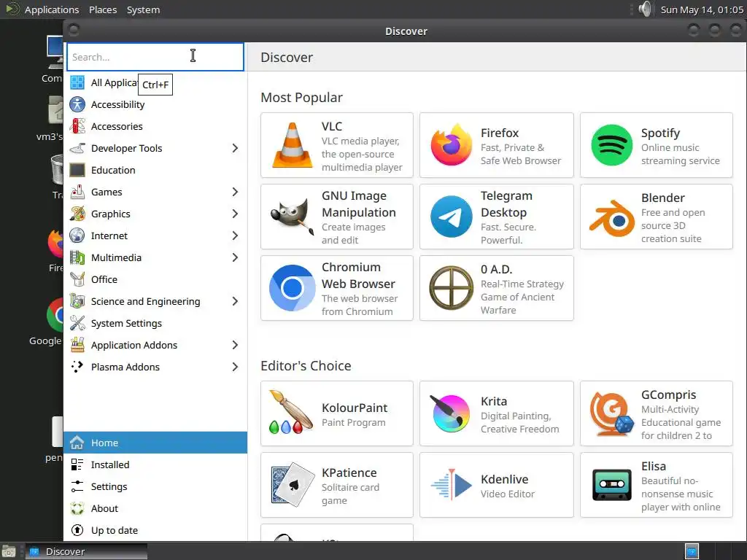Click the About Discover icon
Screen dimensions: 747x560
77,508
